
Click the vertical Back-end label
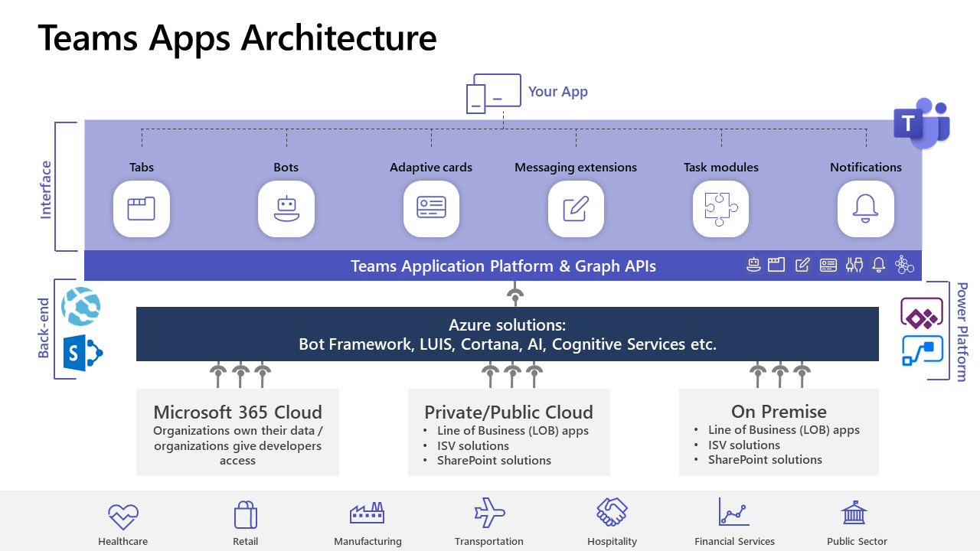(44, 328)
